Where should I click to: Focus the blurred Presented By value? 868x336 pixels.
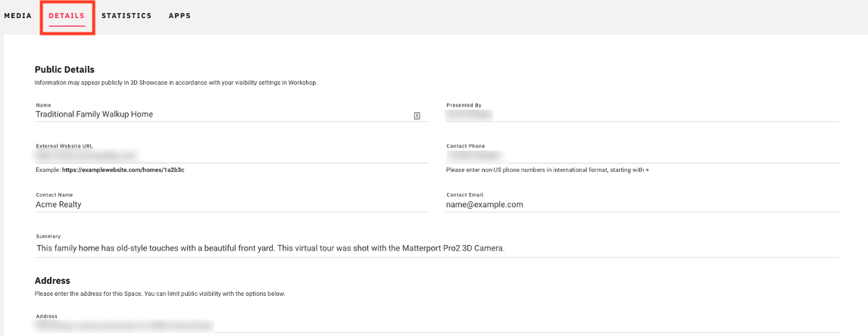pos(470,114)
